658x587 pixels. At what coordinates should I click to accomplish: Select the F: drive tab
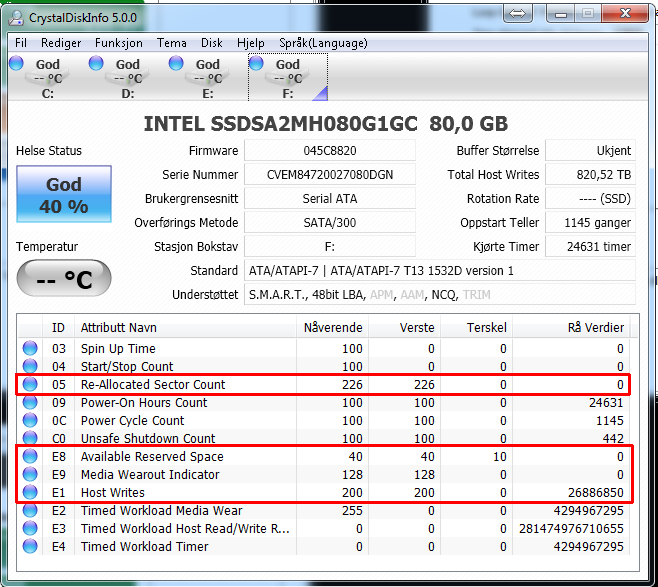click(x=288, y=77)
